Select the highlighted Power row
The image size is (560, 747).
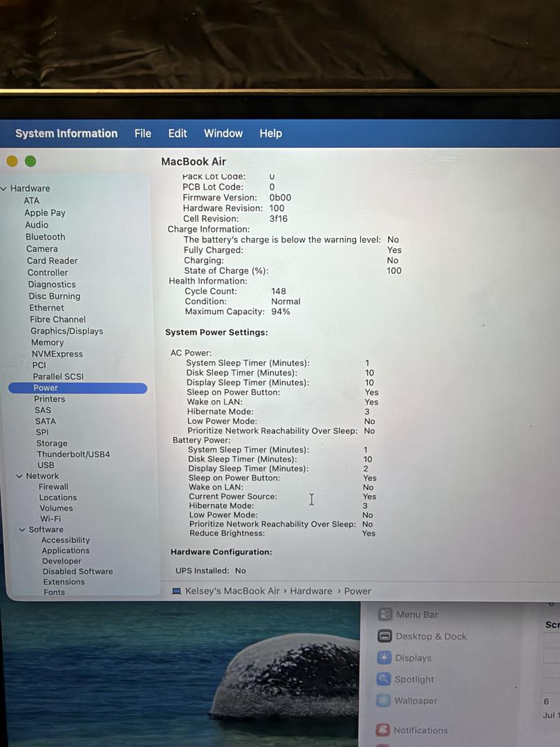point(77,388)
